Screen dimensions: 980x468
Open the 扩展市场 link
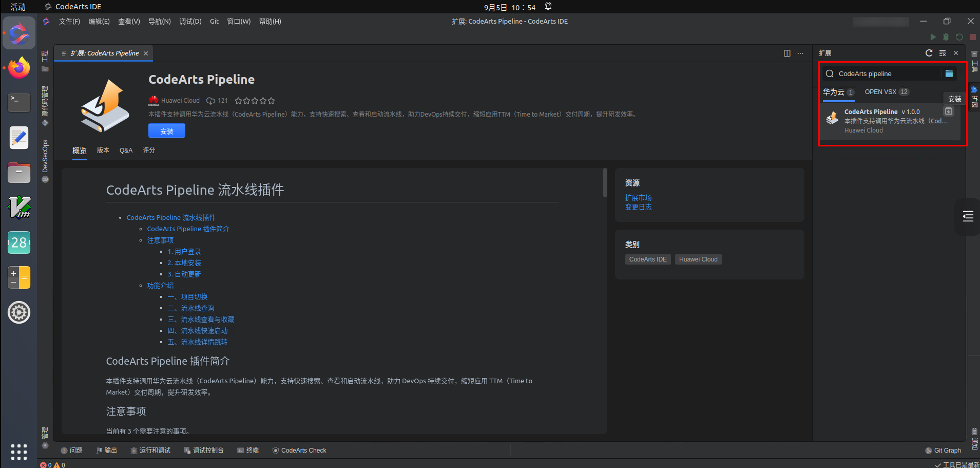pos(638,198)
